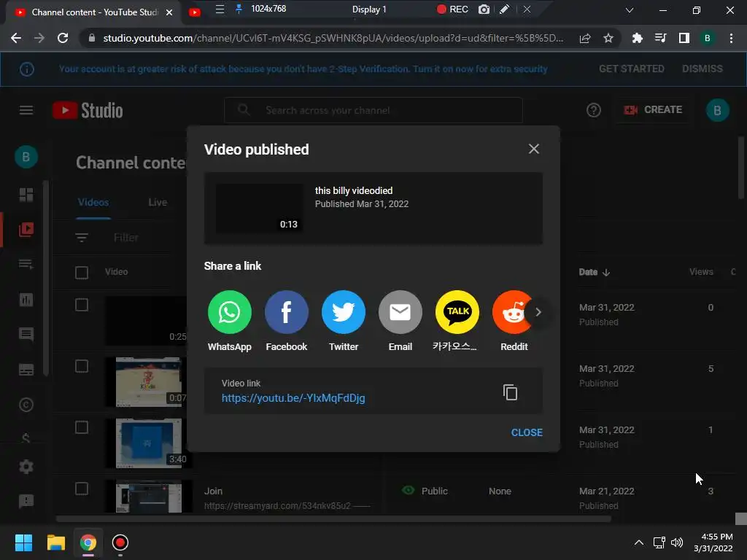Image resolution: width=747 pixels, height=560 pixels.
Task: Take screenshot with camera icon in recorder bar
Action: coord(484,9)
